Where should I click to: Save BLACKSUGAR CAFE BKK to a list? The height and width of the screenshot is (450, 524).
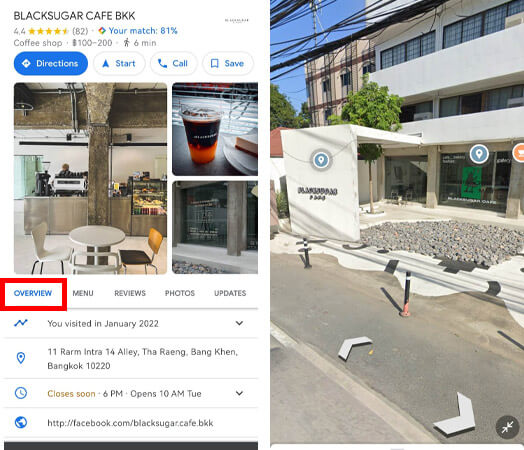point(228,63)
